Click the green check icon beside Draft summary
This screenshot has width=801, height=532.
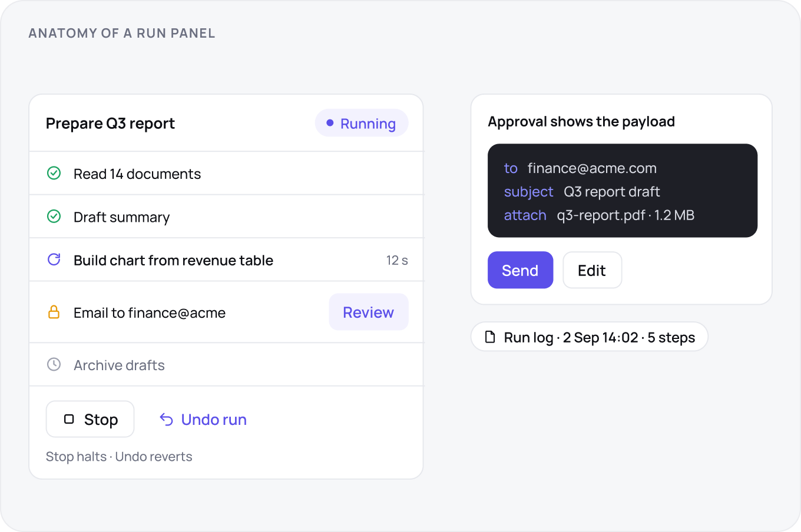coord(54,217)
